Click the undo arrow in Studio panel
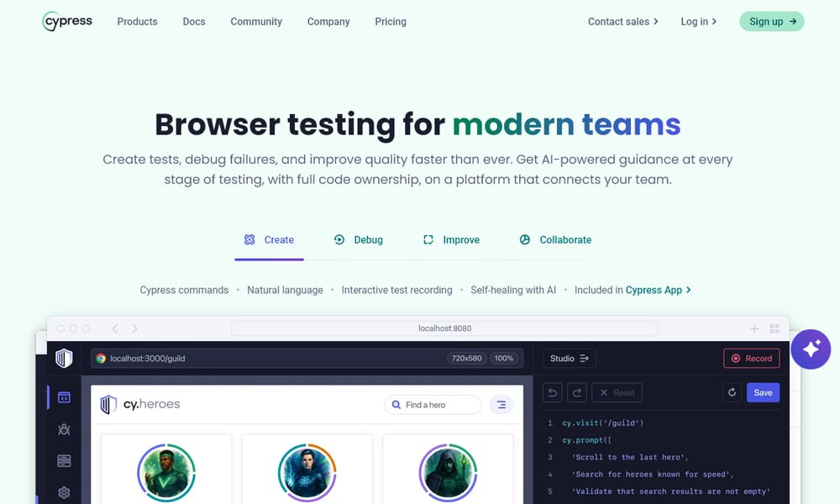 pos(552,392)
